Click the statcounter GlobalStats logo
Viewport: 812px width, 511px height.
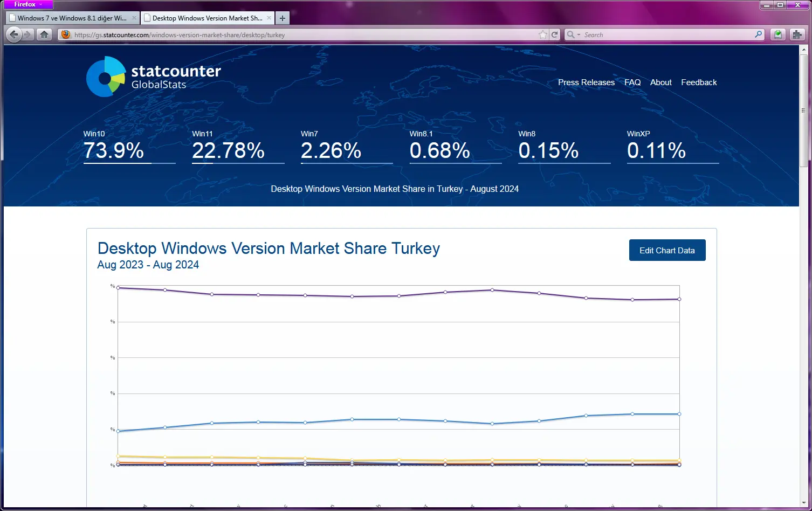154,77
